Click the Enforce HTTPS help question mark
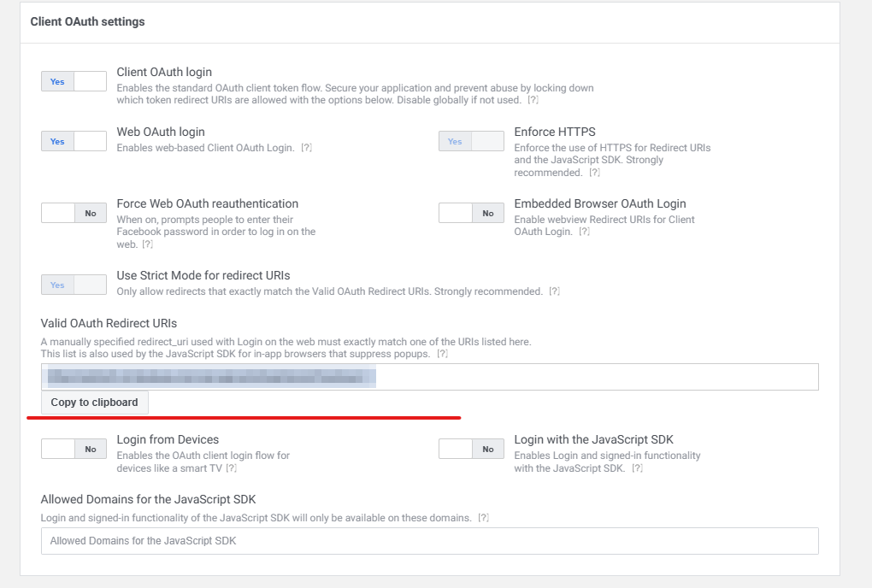Viewport: 872px width, 588px height. click(x=594, y=173)
